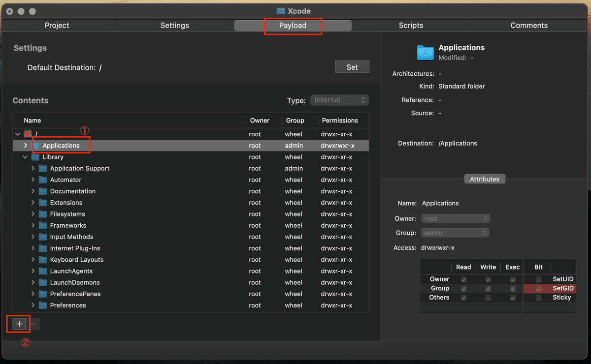Click the LaunchDaemons folder icon
This screenshot has height=364, width=591.
point(42,282)
